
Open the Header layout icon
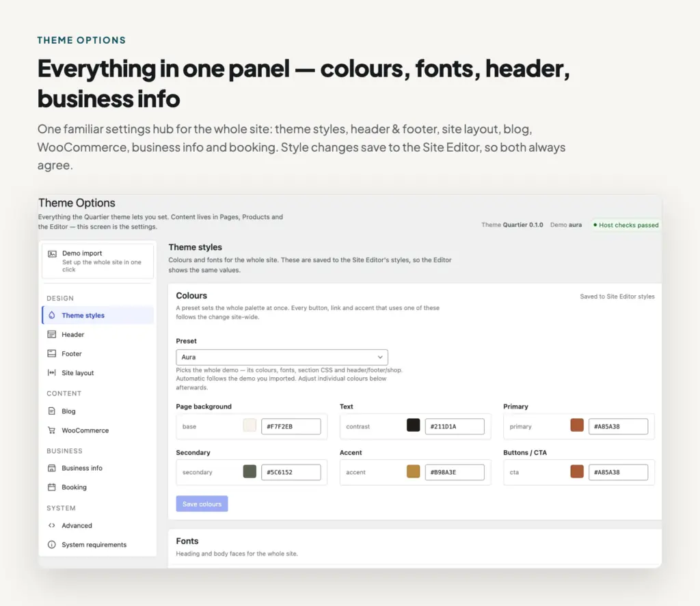[x=52, y=334]
